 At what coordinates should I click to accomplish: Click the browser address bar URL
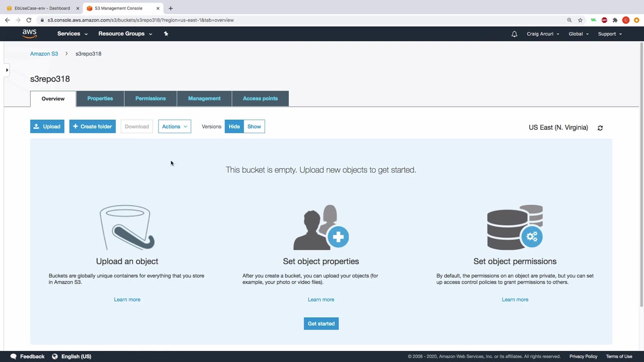tap(141, 20)
